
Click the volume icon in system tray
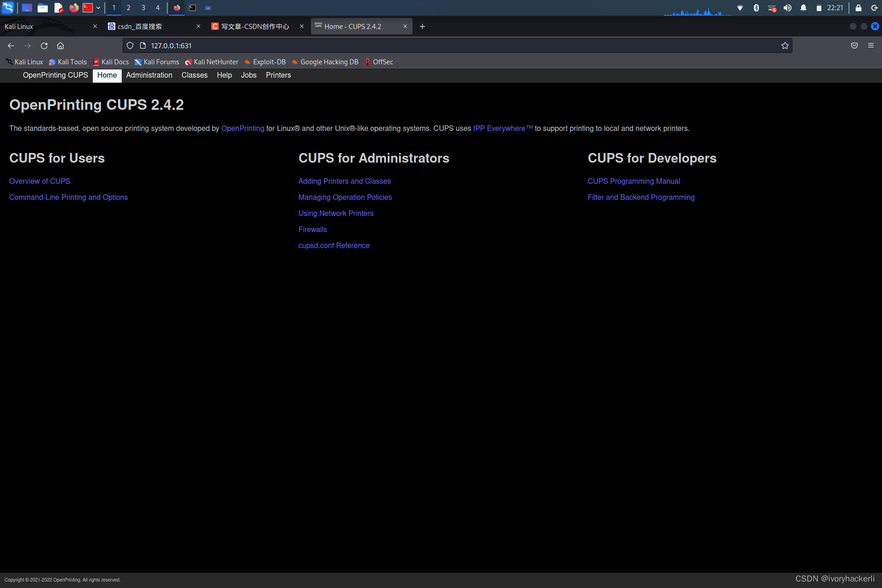787,8
